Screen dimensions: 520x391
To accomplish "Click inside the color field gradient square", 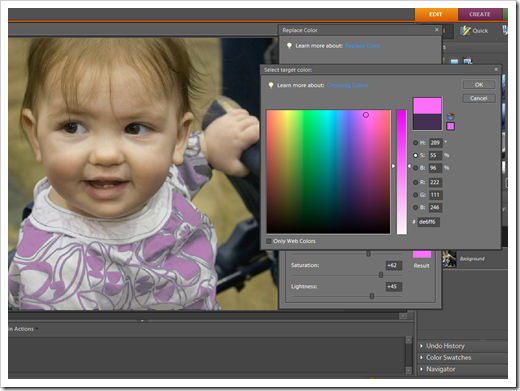I will pyautogui.click(x=328, y=172).
